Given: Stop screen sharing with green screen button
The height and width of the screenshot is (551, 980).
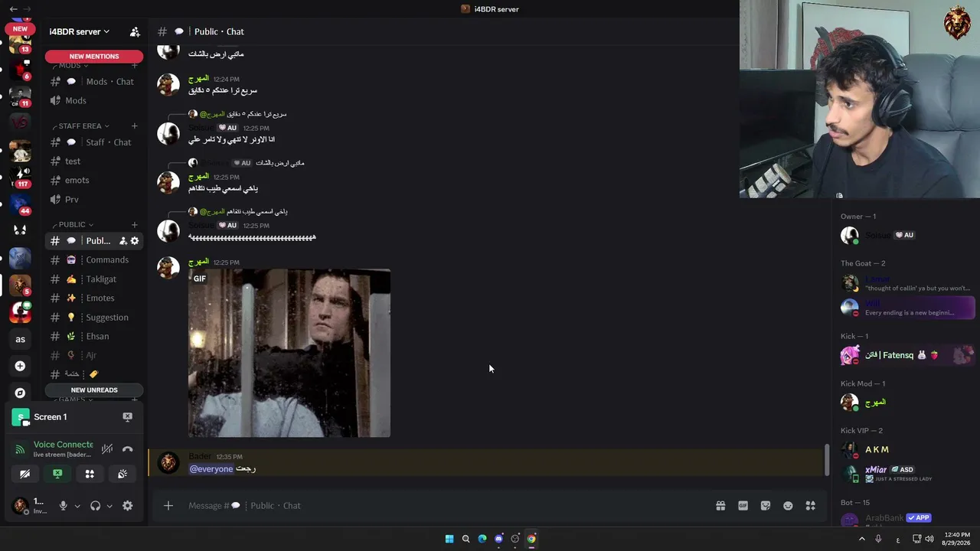Looking at the screenshot, I should pos(57,474).
